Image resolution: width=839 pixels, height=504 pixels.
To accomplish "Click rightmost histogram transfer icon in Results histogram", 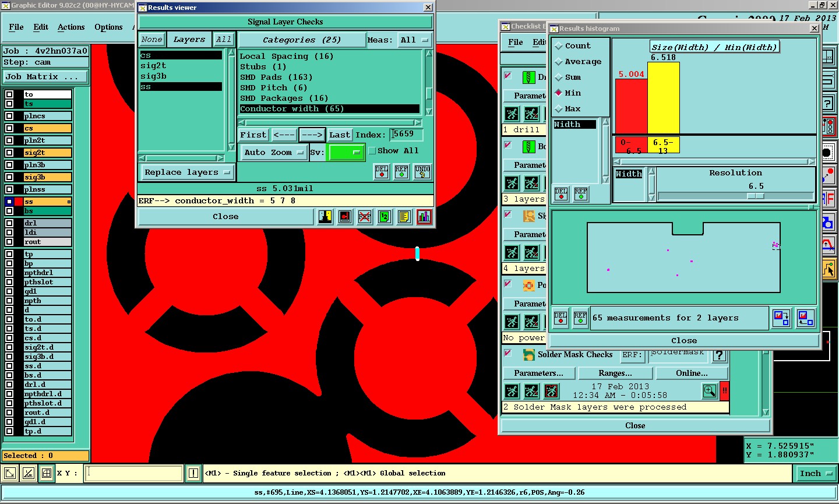I will click(806, 318).
